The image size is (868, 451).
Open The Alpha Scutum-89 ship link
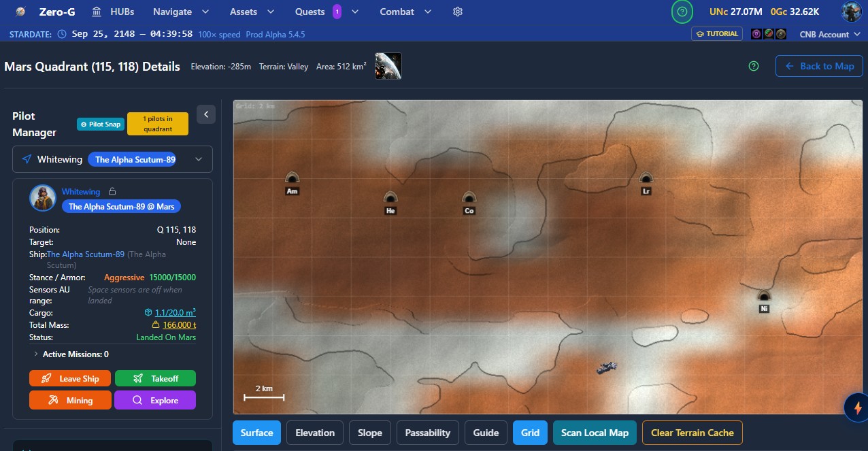coord(86,254)
